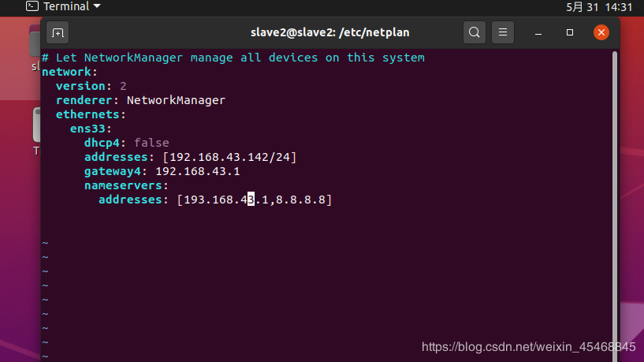The image size is (644, 362).
Task: Open a new terminal tab
Action: click(x=58, y=32)
